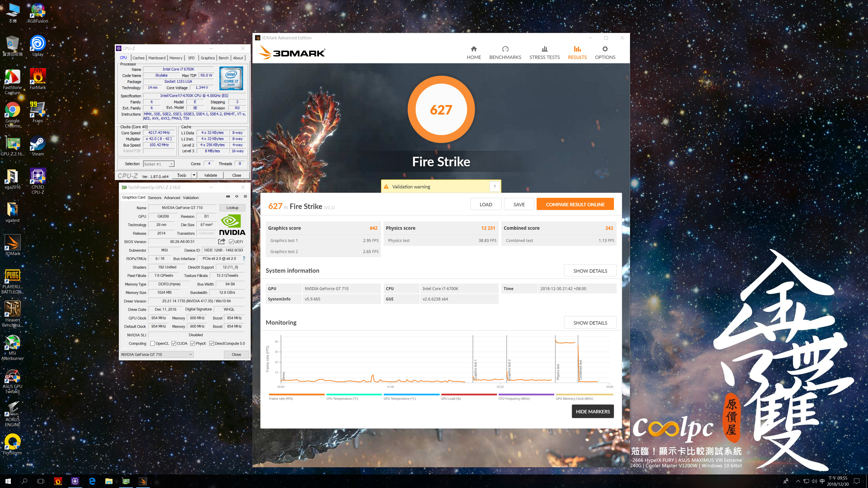The height and width of the screenshot is (488, 868).
Task: Open the FurMark desktop icon
Action: click(x=38, y=79)
